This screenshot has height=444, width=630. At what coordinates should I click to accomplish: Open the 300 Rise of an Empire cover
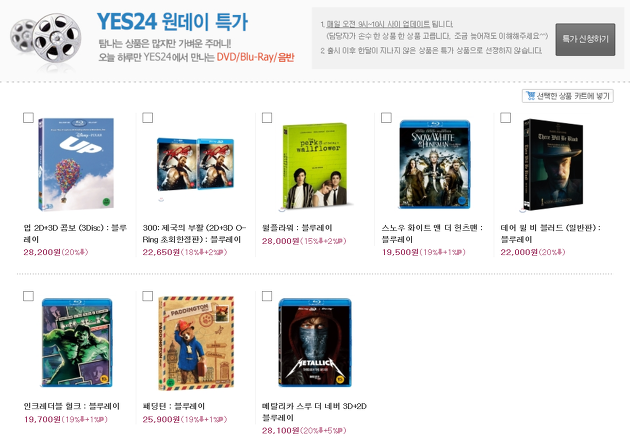[195, 164]
